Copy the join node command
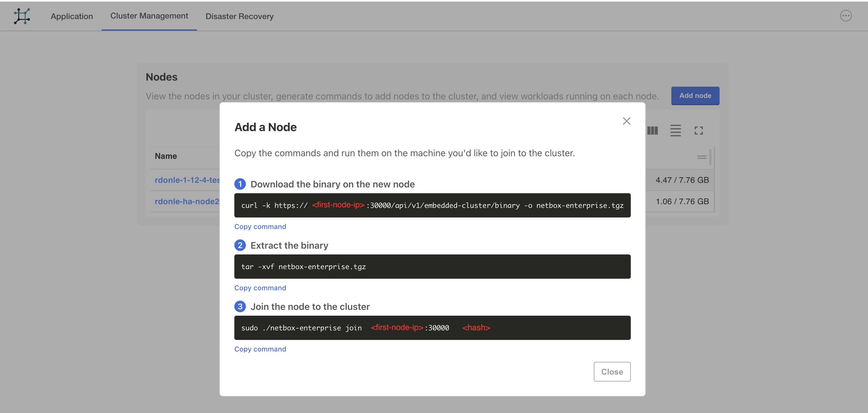The image size is (868, 413). point(260,349)
